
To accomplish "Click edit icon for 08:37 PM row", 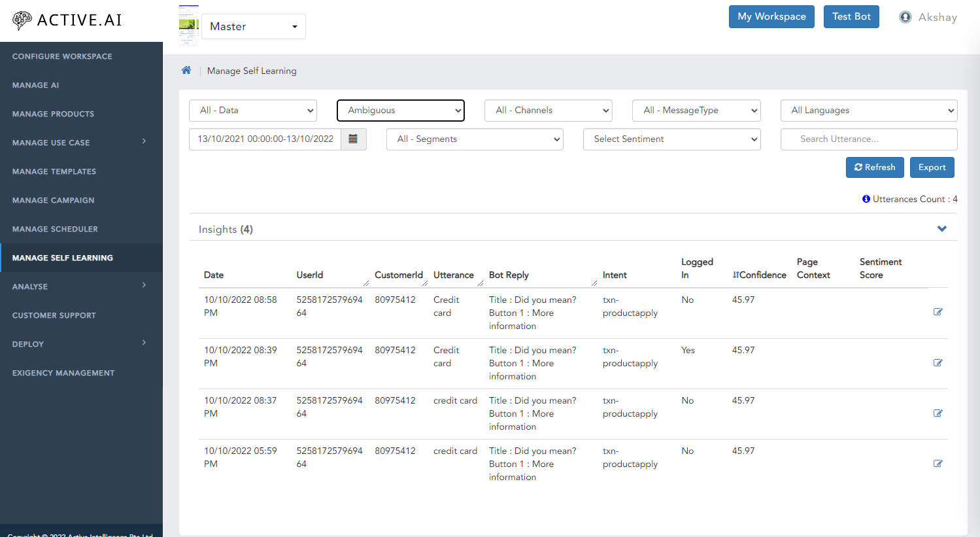I will point(938,413).
